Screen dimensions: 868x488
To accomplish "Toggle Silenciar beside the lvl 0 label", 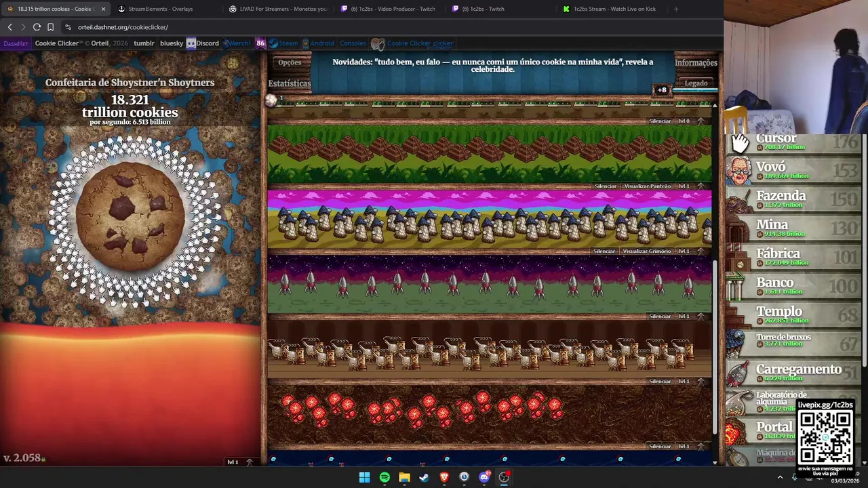I will point(660,121).
